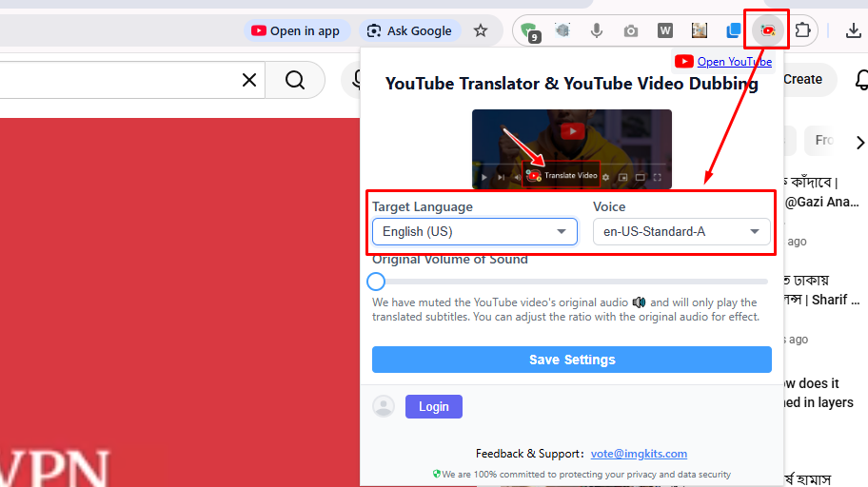Viewport: 868px width, 487px height.
Task: Click the next chips arrow on YouTube
Action: point(859,143)
